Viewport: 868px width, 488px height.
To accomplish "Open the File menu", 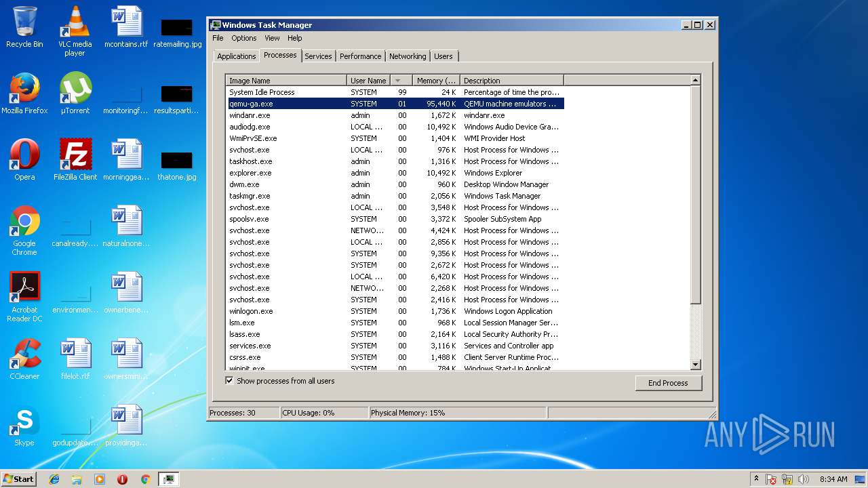I will coord(218,38).
